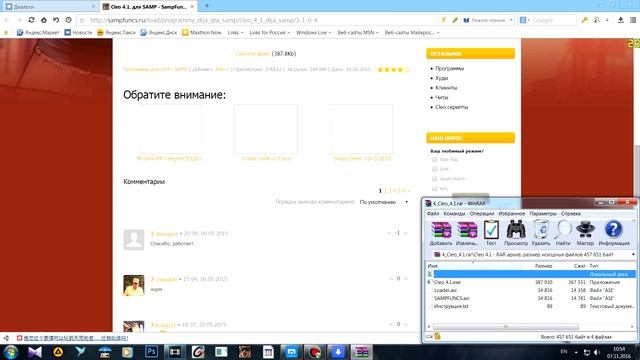Open the reading mode dropdown arrow
Screen dimensions: 640x360
511,20
